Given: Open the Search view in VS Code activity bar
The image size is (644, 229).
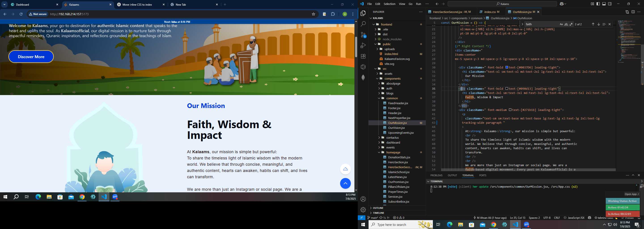Looking at the screenshot, I should [363, 24].
